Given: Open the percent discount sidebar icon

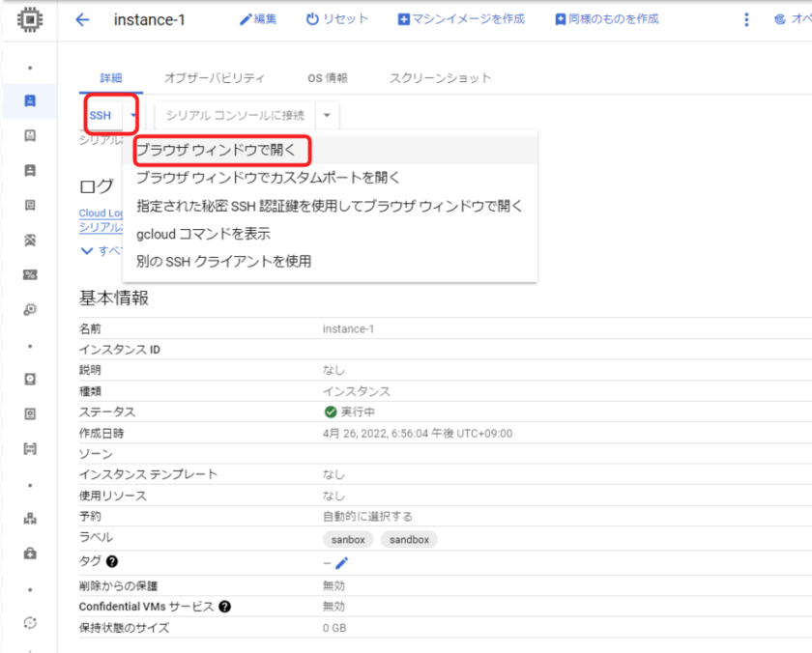Looking at the screenshot, I should coord(30,274).
